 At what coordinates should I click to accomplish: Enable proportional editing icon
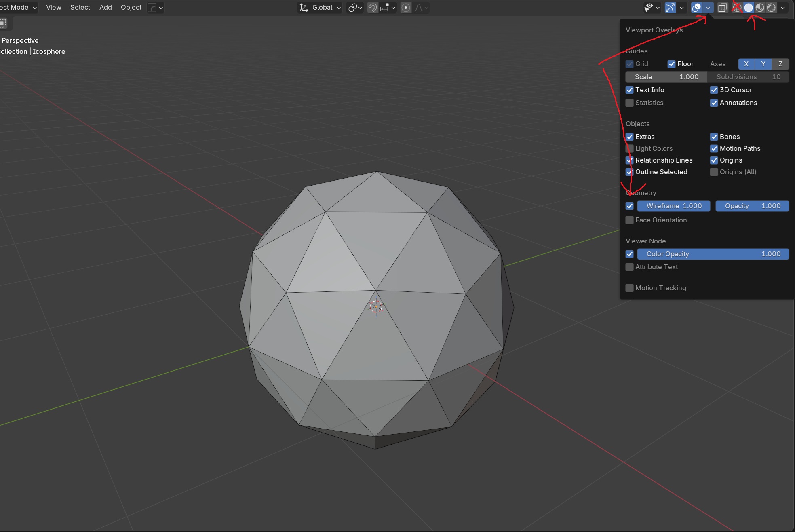point(406,8)
